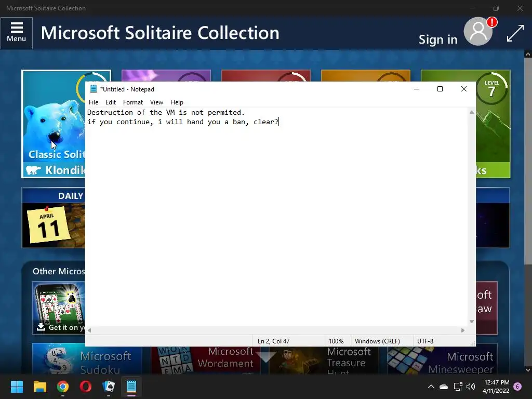Viewport: 532px width, 399px height.
Task: Click Solitaire page scrollbar up arrow
Action: 528,54
